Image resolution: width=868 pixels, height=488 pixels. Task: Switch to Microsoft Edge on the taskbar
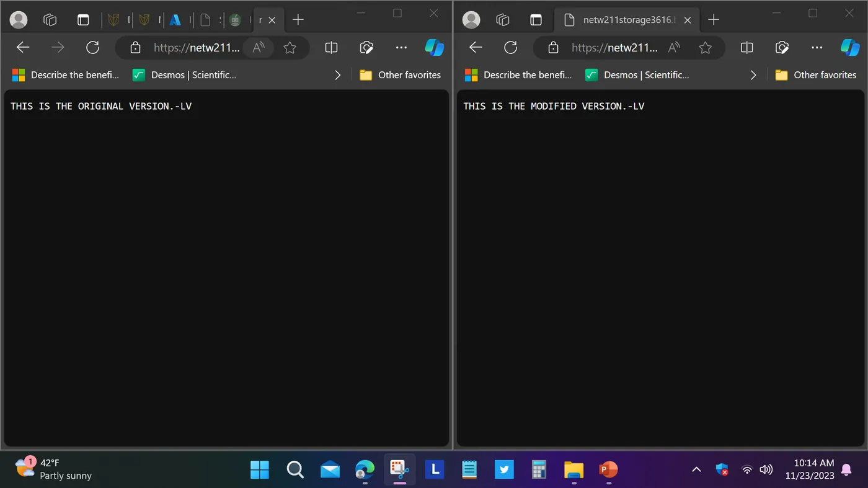click(365, 470)
